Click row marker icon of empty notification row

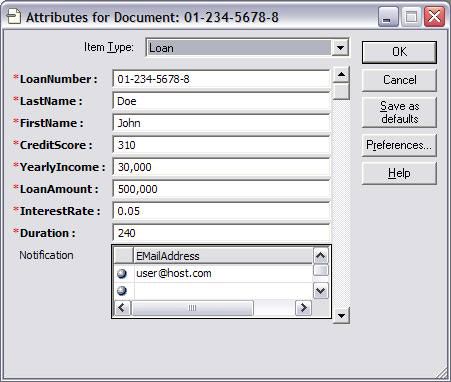coord(122,291)
